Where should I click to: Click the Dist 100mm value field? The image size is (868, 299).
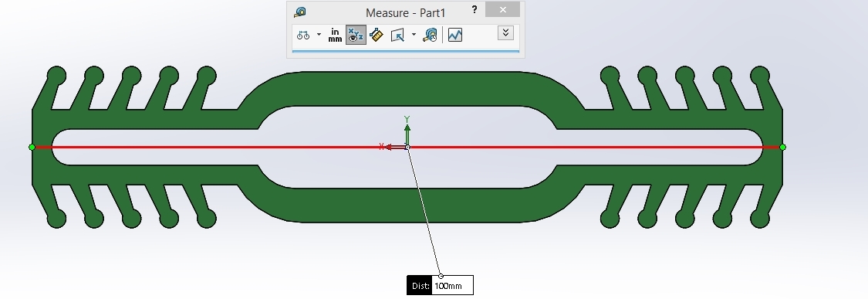(452, 286)
